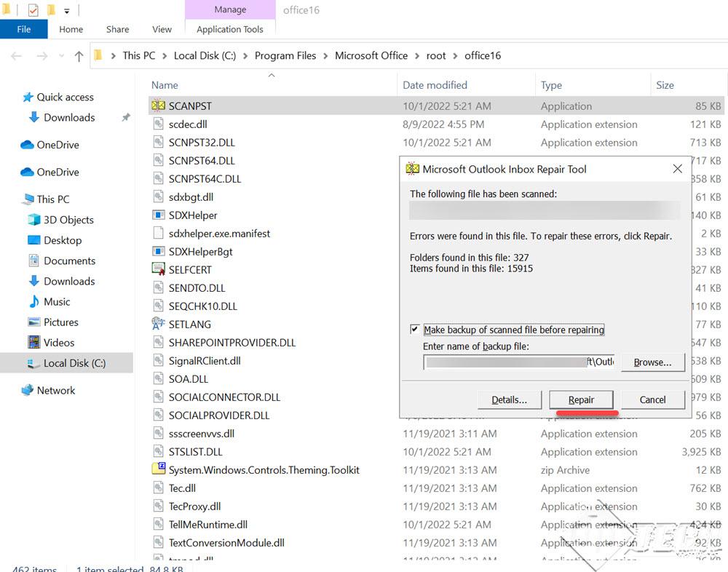
Task: Select the SELFCERT certificate icon
Action: (x=158, y=269)
